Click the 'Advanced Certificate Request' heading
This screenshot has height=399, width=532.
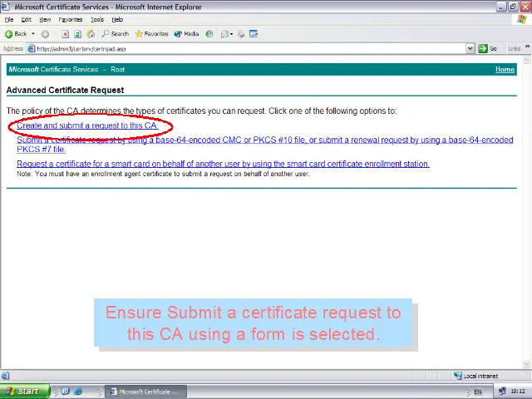[65, 91]
